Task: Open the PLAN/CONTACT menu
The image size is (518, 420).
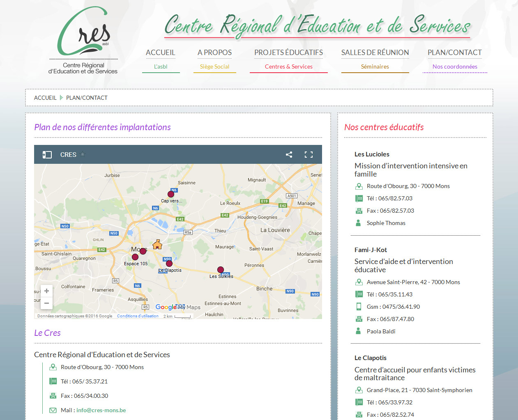Action: pyautogui.click(x=455, y=53)
